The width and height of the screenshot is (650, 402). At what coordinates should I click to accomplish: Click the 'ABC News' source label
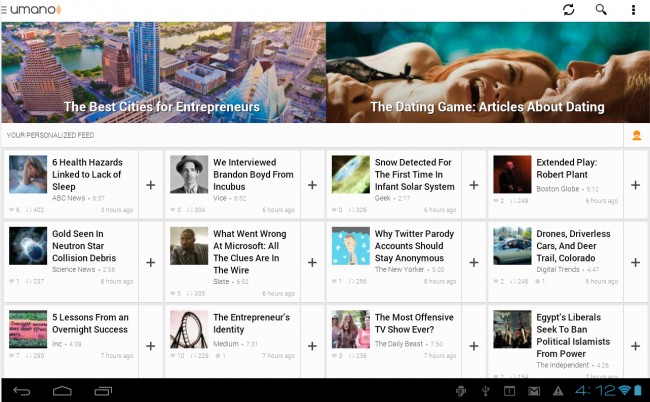coord(68,198)
